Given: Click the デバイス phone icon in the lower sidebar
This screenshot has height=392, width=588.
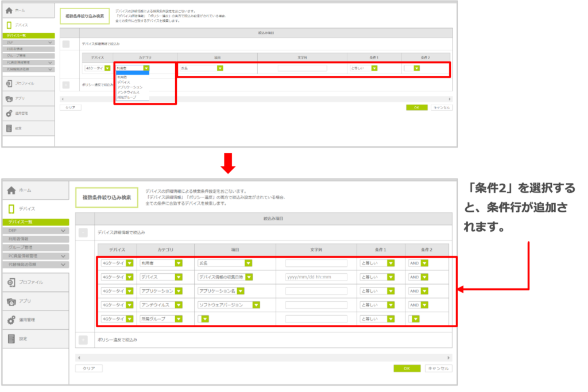Looking at the screenshot, I should (11, 209).
